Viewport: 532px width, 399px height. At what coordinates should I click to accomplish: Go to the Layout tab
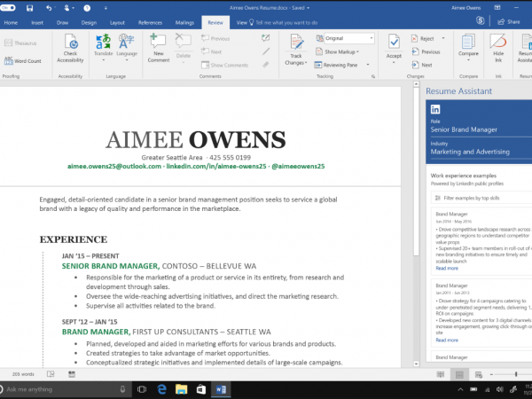pos(117,23)
